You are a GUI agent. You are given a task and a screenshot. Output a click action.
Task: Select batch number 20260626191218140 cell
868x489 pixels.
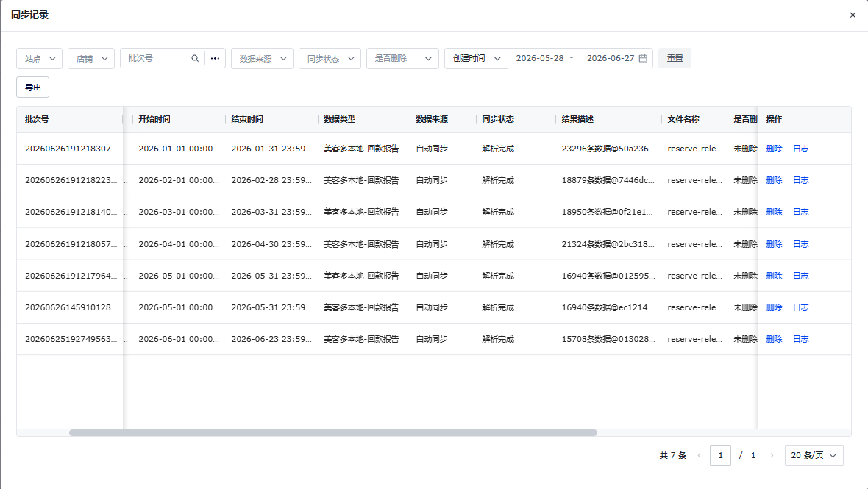[x=71, y=212]
